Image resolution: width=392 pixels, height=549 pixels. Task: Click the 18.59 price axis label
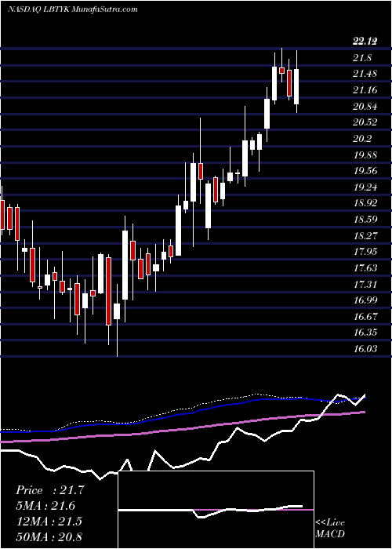coord(365,220)
